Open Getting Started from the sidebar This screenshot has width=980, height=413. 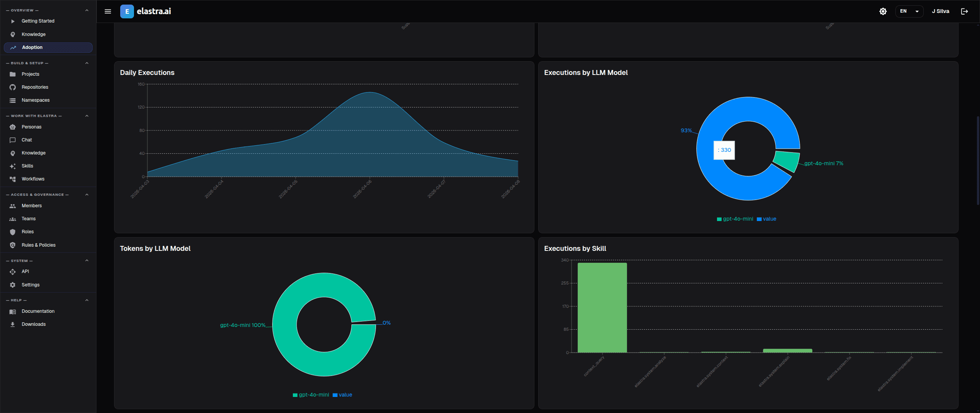38,21
